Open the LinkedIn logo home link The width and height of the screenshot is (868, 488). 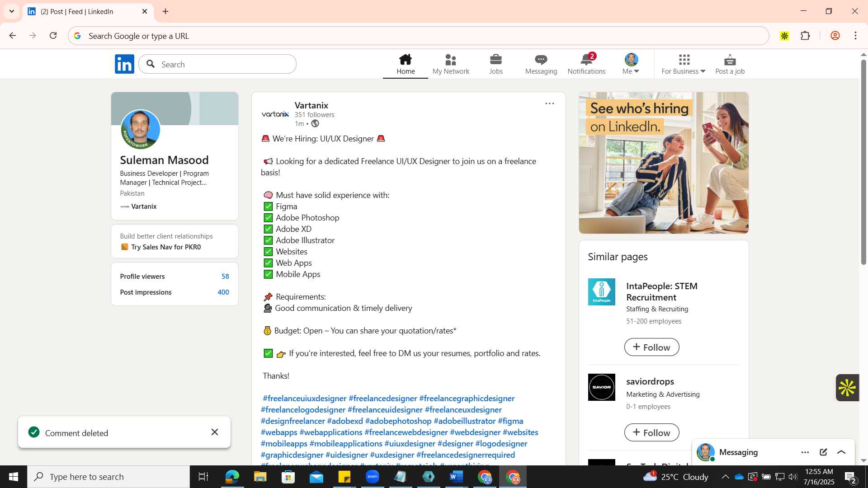(124, 64)
